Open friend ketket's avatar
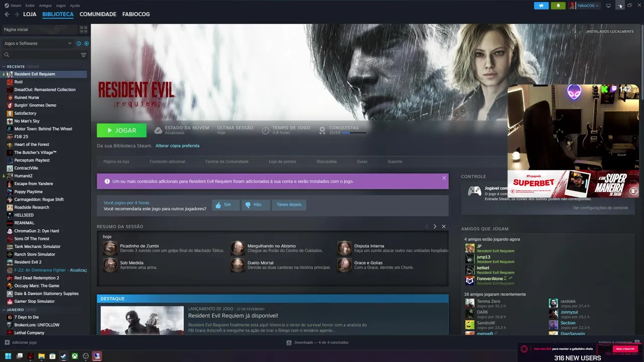The width and height of the screenshot is (644, 362). pyautogui.click(x=469, y=269)
